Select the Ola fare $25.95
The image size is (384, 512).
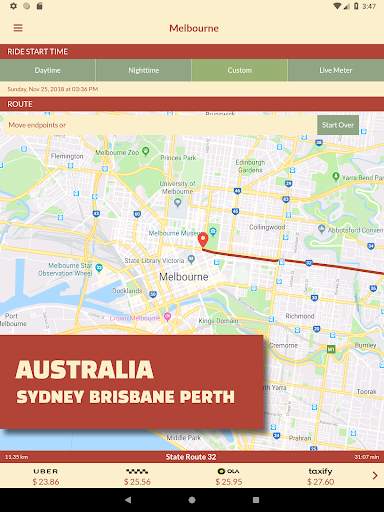point(229,477)
